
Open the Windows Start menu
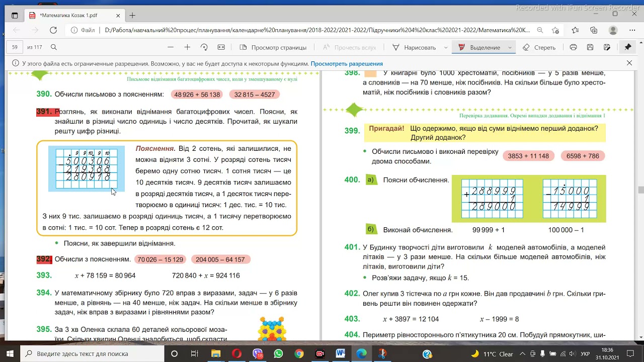point(10,353)
